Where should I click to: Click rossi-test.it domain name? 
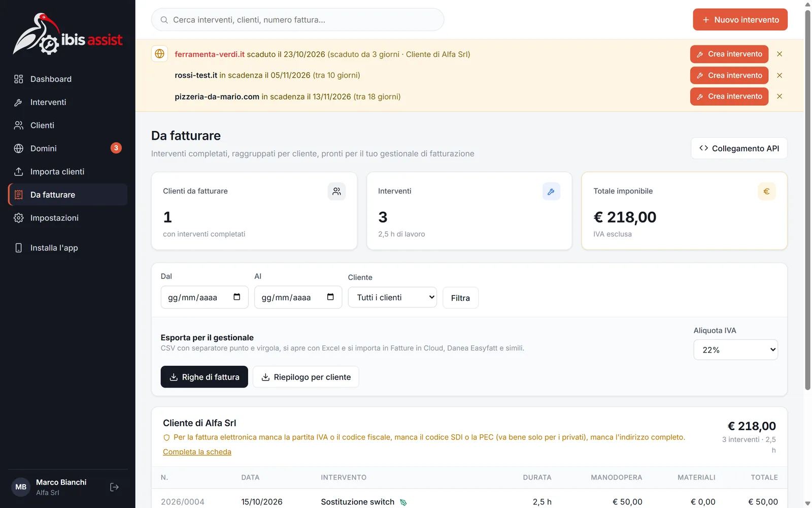(x=196, y=75)
